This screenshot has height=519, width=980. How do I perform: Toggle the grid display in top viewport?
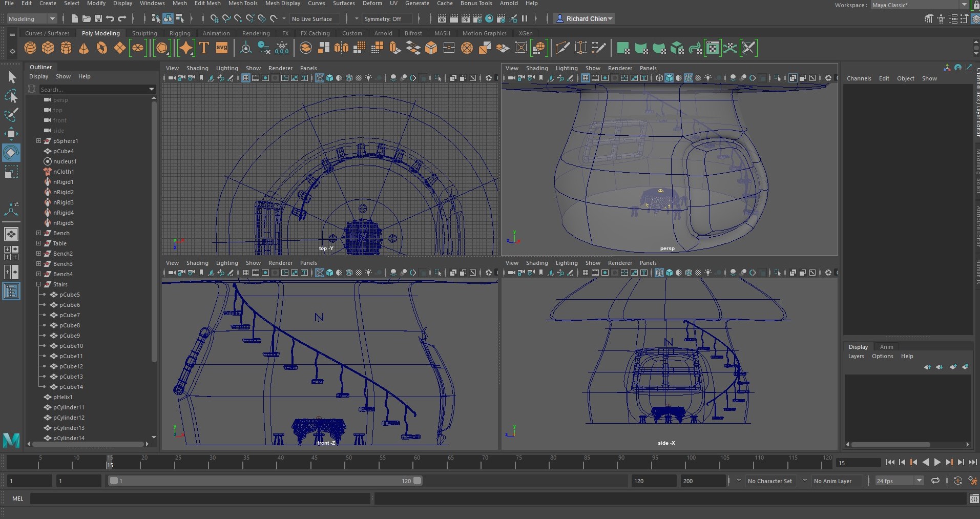pyautogui.click(x=246, y=78)
